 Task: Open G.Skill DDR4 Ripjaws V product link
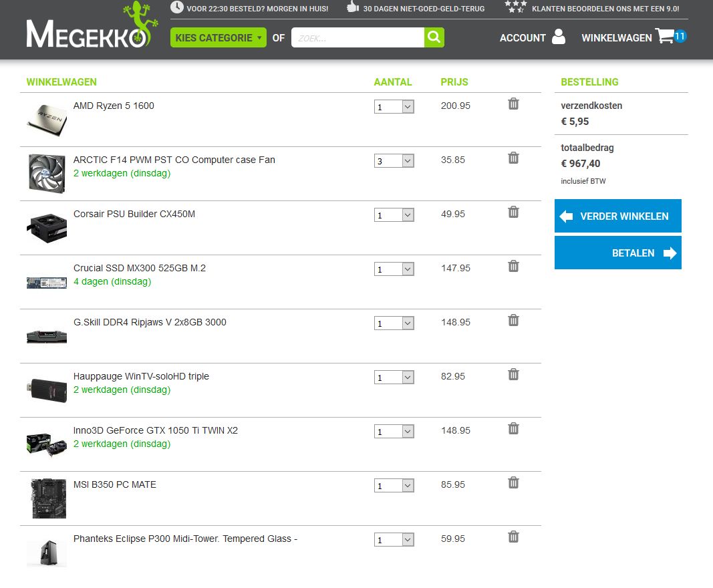click(150, 323)
